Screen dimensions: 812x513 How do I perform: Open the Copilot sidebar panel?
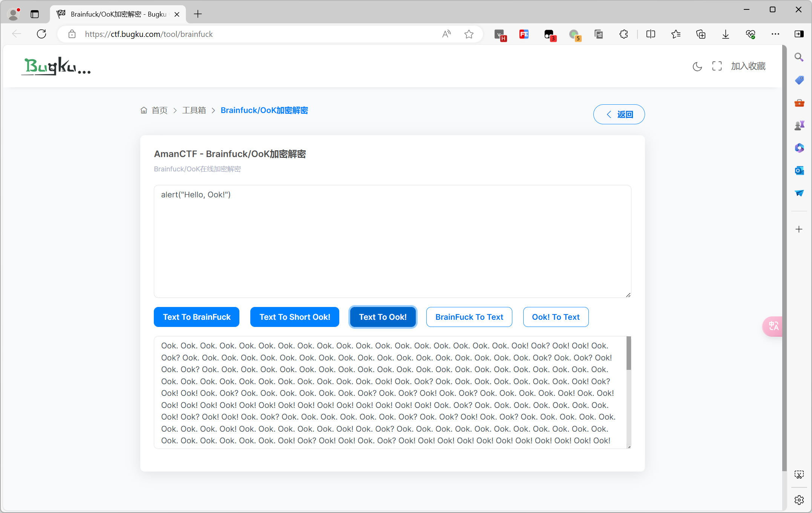pyautogui.click(x=799, y=34)
